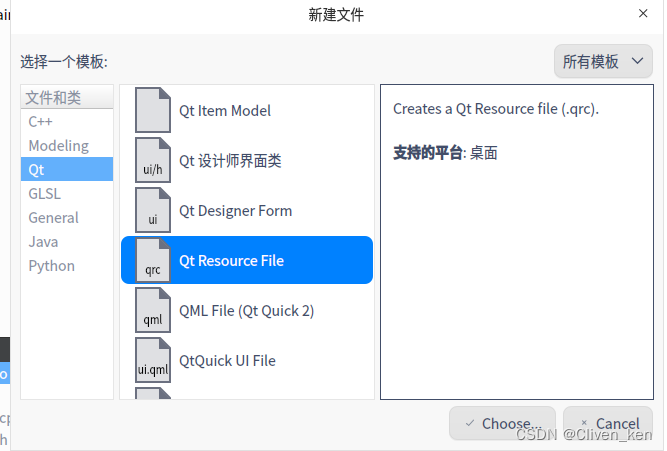Choose the GLSL category
Screen dimensions: 667x451
[67, 194]
